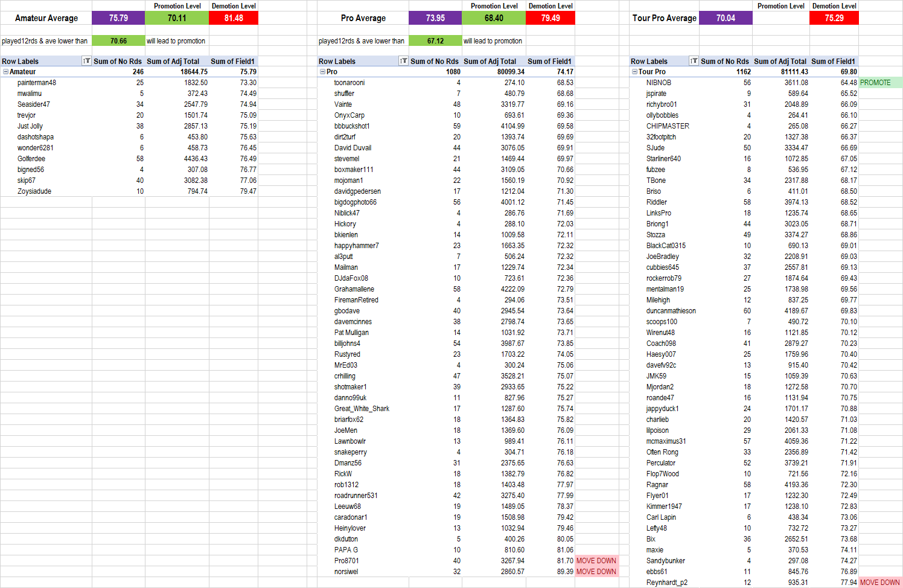Select Sum of Field1 header in Pro table
903x588 pixels.
tap(549, 61)
